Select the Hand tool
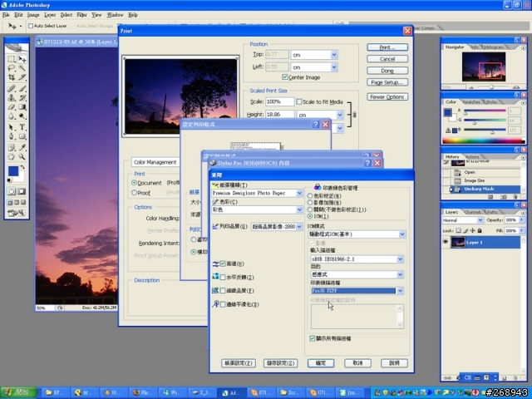Screen dimensions: 532x399 12,157
